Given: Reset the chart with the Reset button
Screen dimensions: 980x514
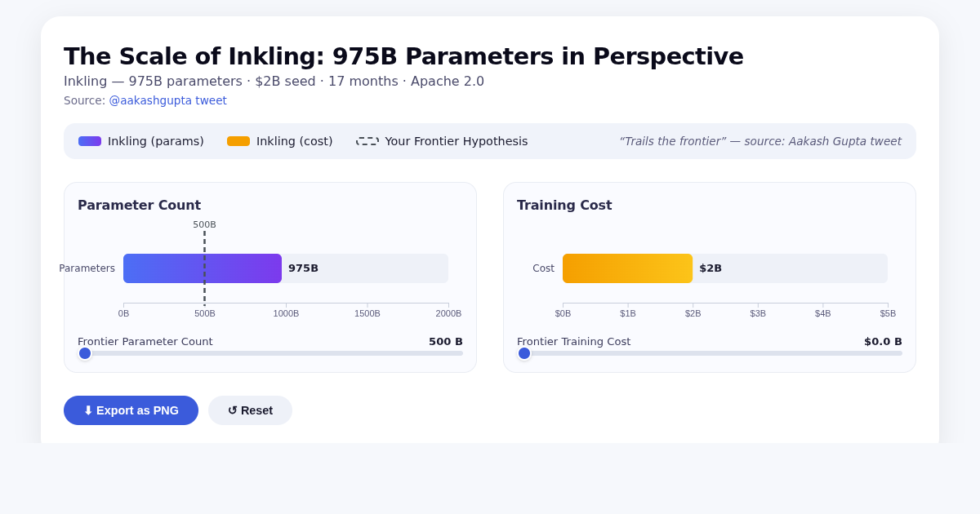Looking at the screenshot, I should coord(250,410).
